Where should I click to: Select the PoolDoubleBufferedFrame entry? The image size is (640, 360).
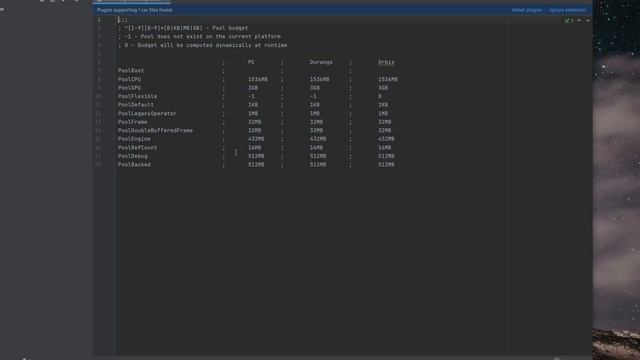coord(156,131)
